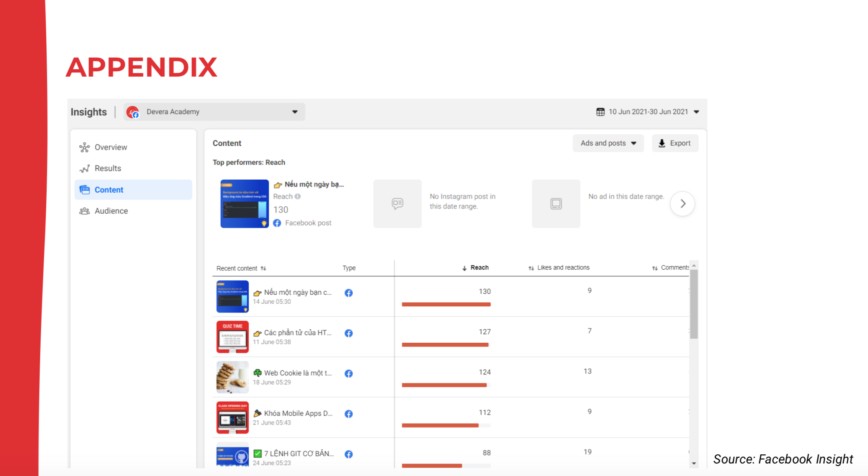Open the Ads and posts filter
This screenshot has width=868, height=476.
pos(608,143)
